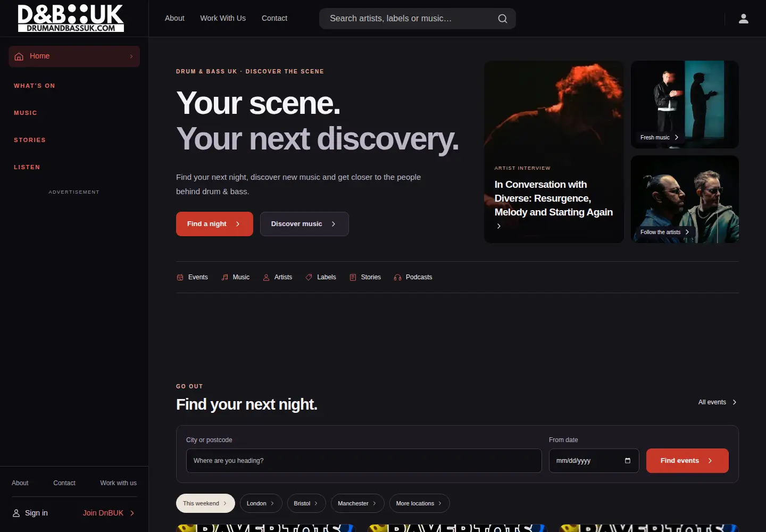This screenshot has width=766, height=532.
Task: Click the arrow next to Fresh music
Action: [x=677, y=137]
